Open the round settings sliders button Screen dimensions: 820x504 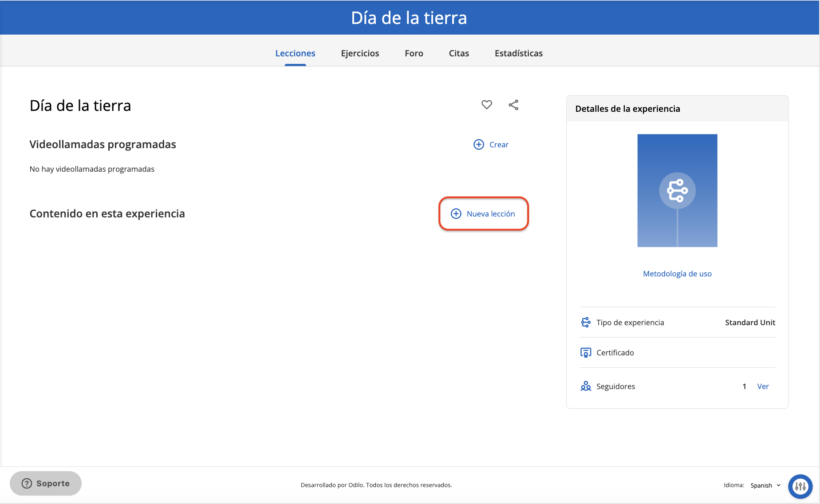[800, 486]
